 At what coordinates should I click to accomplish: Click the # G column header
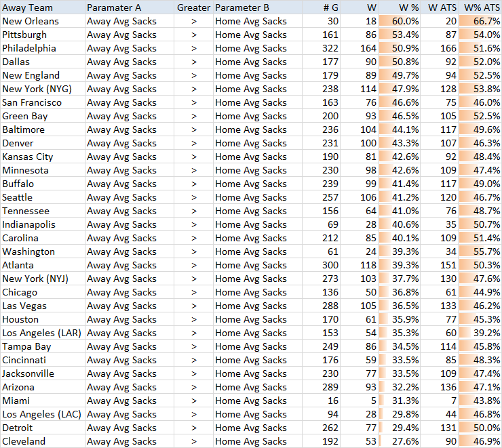pos(321,7)
